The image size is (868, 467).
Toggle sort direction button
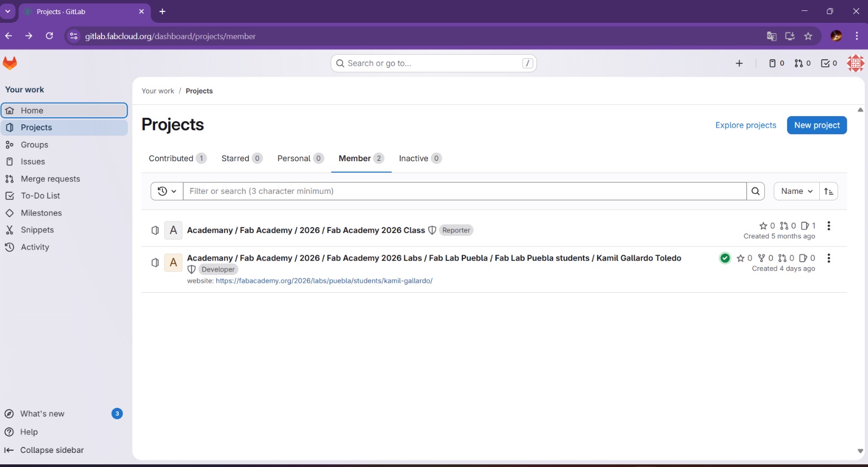[x=828, y=191]
